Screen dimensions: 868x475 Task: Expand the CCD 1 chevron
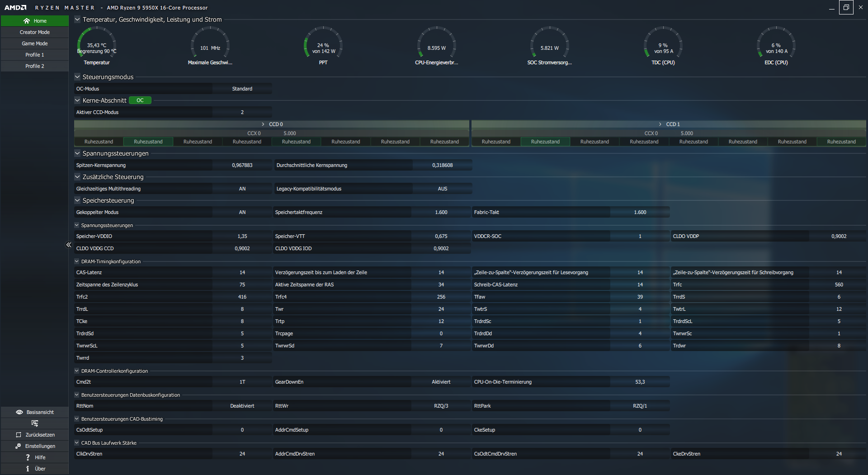pos(660,124)
